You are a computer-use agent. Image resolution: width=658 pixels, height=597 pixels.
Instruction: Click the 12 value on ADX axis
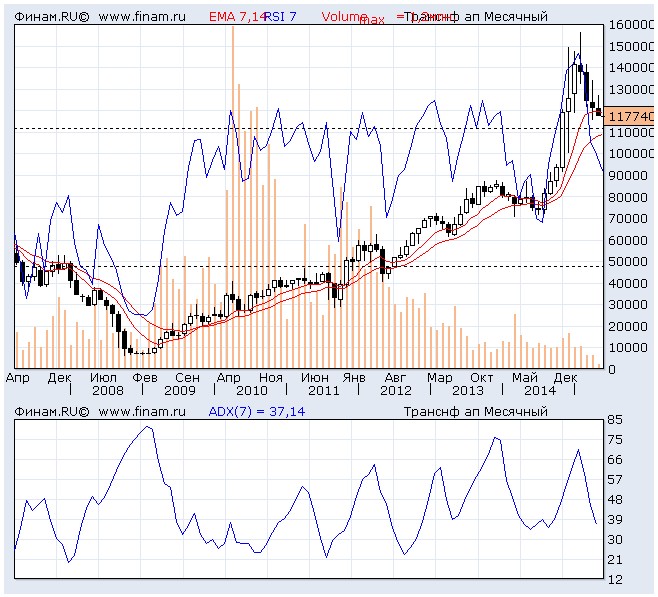click(x=615, y=580)
